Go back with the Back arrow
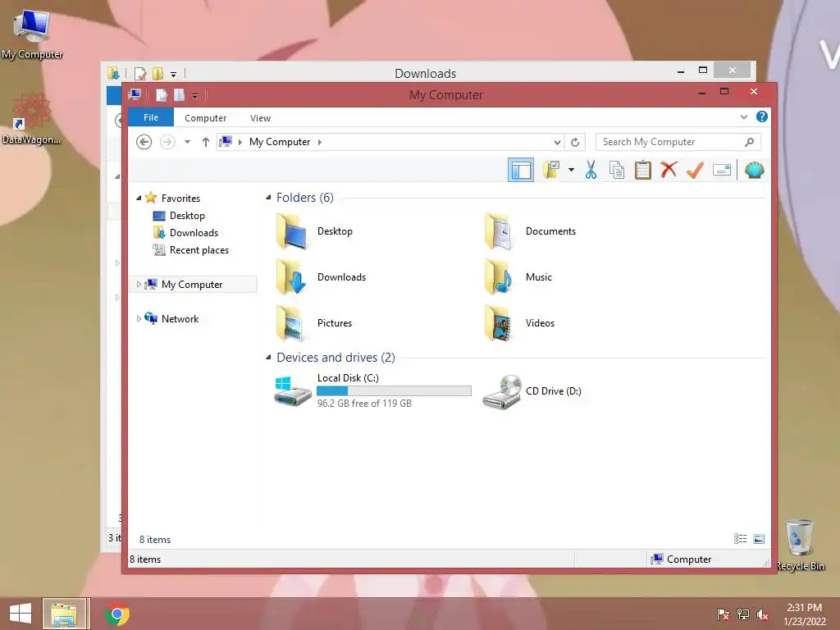This screenshot has width=840, height=630. click(144, 142)
